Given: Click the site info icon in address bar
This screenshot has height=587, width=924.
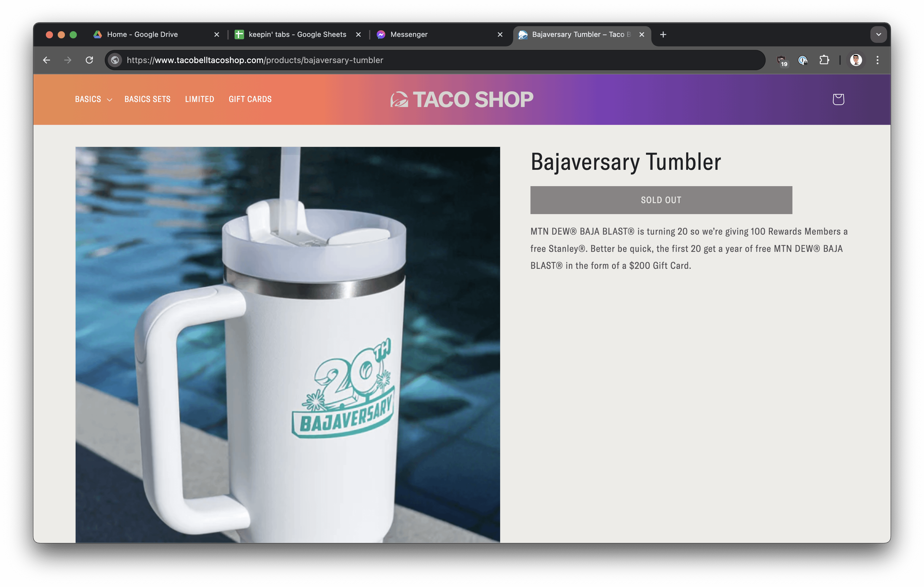Looking at the screenshot, I should coord(115,60).
